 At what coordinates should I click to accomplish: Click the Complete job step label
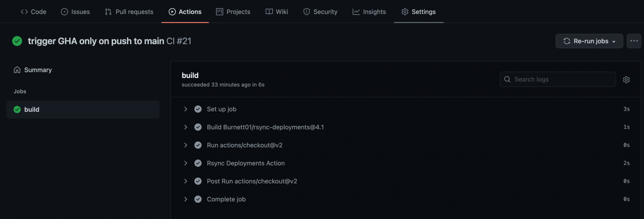226,199
